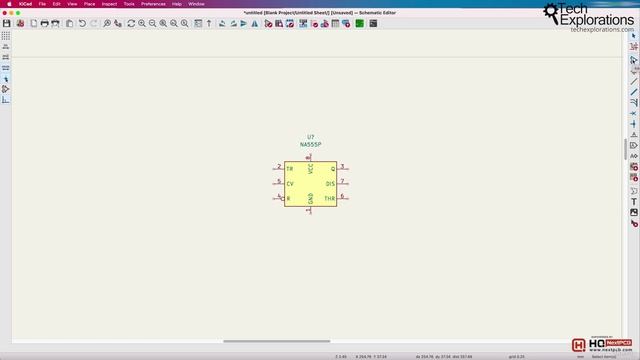The width and height of the screenshot is (640, 360).
Task: Open the Inspect menu
Action: point(109,4)
